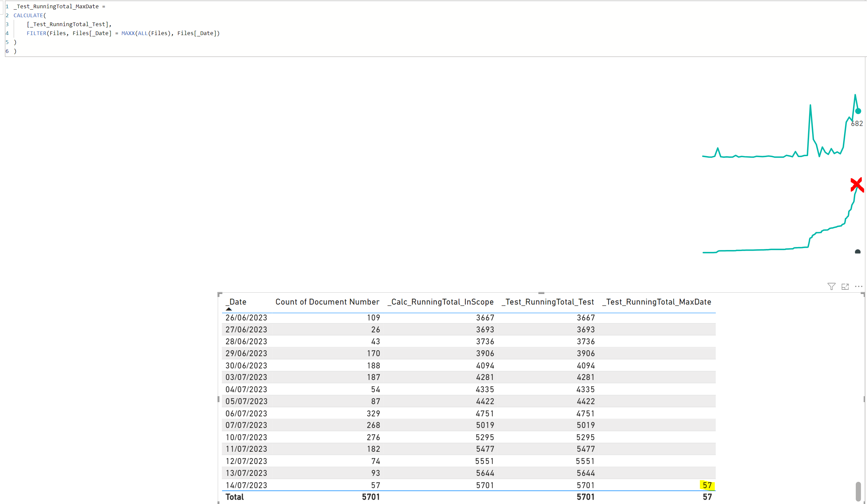Click InScope running total value 5019
Image resolution: width=867 pixels, height=504 pixels.
pyautogui.click(x=485, y=425)
